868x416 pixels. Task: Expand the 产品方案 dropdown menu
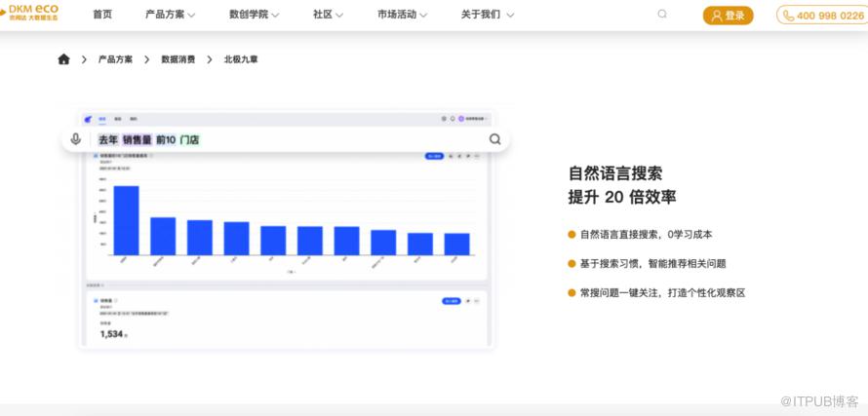coord(170,15)
